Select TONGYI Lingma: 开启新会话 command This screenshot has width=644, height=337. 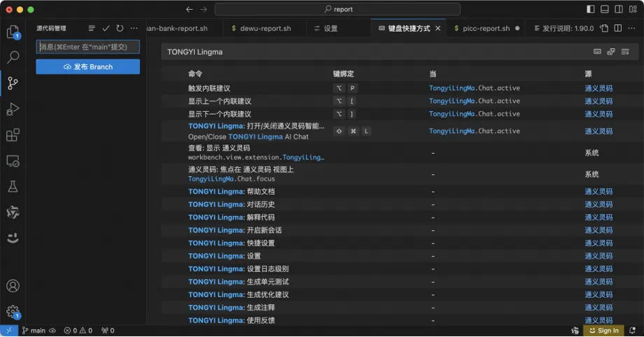(x=400, y=230)
